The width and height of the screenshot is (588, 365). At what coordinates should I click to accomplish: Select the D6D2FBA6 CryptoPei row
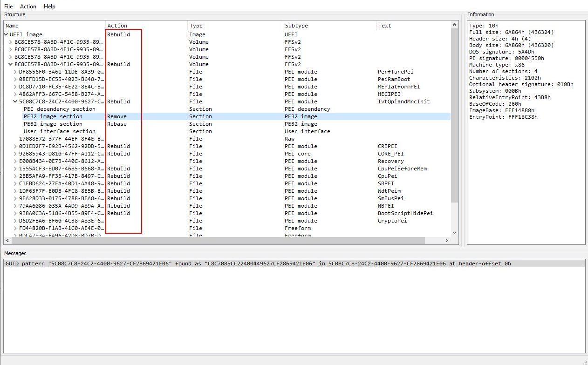pos(227,221)
